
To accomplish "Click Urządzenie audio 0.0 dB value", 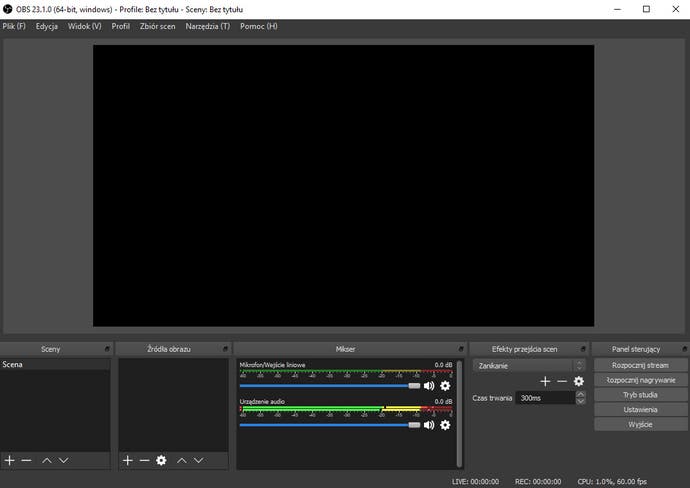I will click(x=443, y=401).
